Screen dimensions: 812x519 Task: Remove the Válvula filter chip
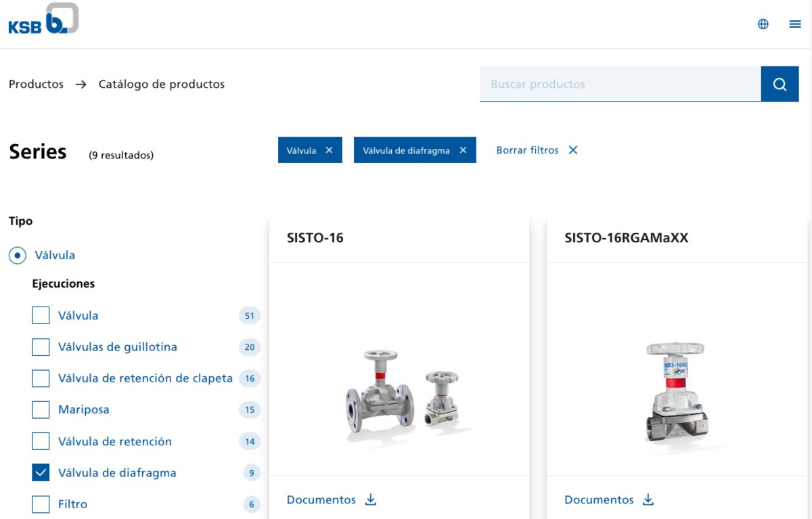pyautogui.click(x=329, y=150)
